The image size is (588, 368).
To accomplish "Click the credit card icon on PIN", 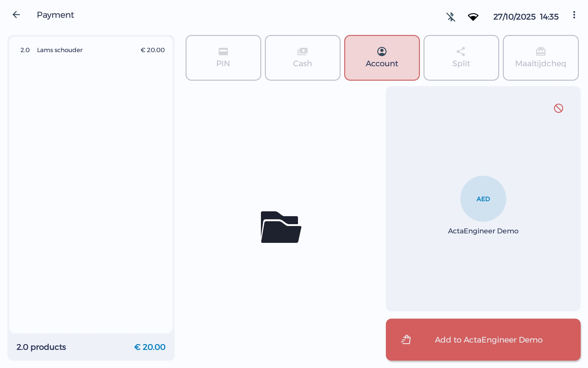I will [x=223, y=52].
